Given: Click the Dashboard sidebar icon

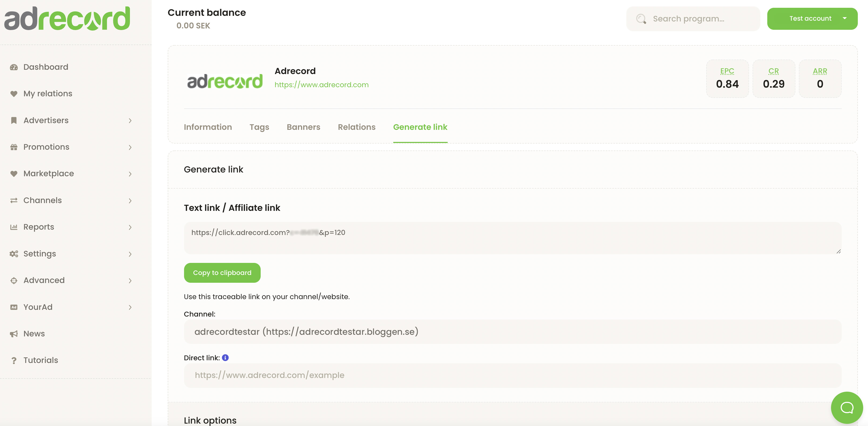Looking at the screenshot, I should 14,67.
